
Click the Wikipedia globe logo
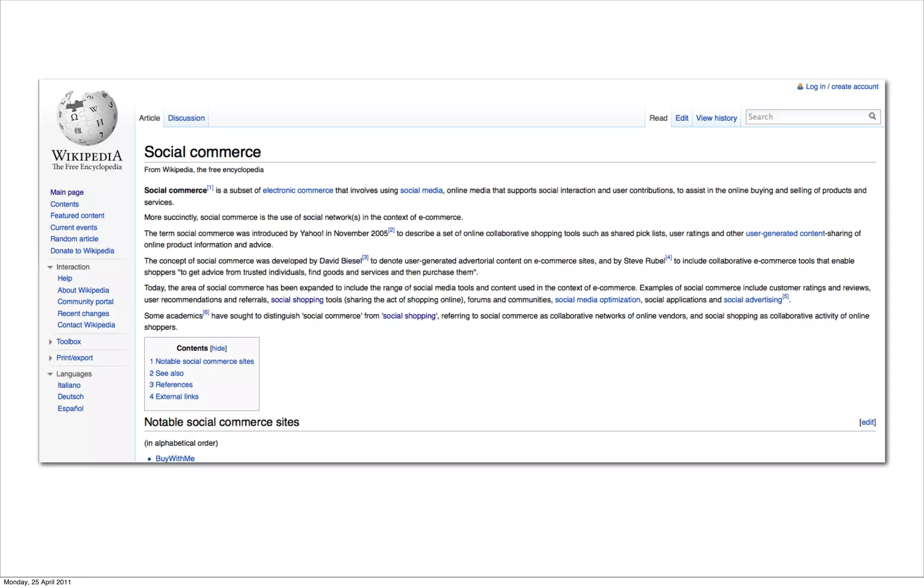coord(87,118)
